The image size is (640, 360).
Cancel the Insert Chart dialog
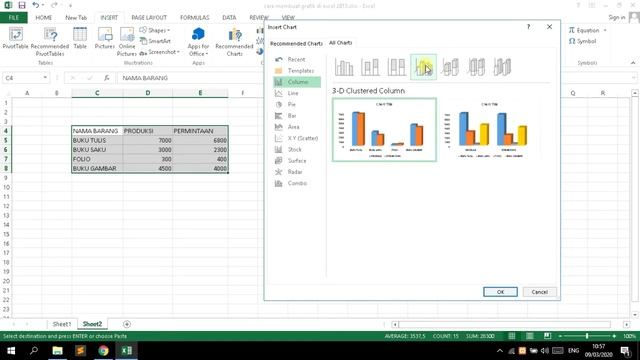point(540,292)
